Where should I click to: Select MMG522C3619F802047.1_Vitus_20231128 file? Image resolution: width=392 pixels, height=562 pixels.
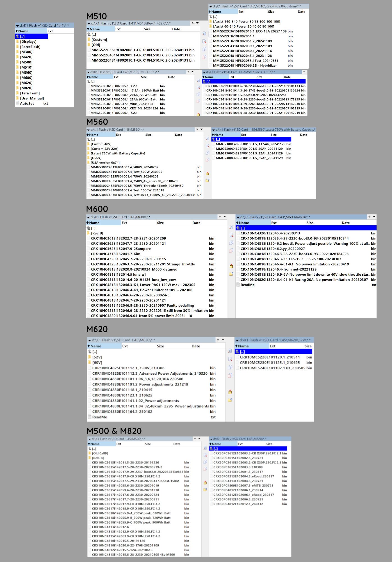pyautogui.click(x=126, y=104)
